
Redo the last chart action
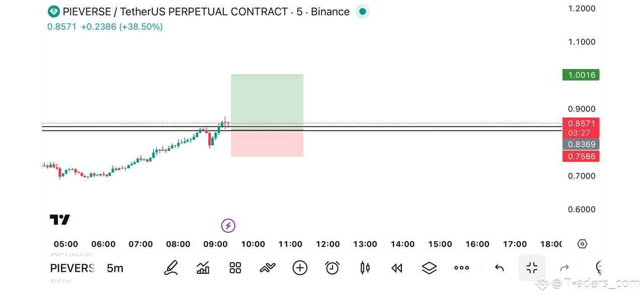(x=565, y=268)
